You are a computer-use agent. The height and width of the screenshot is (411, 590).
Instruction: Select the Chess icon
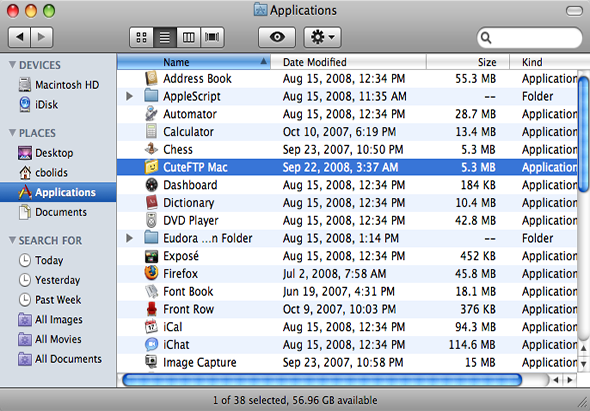click(x=151, y=149)
